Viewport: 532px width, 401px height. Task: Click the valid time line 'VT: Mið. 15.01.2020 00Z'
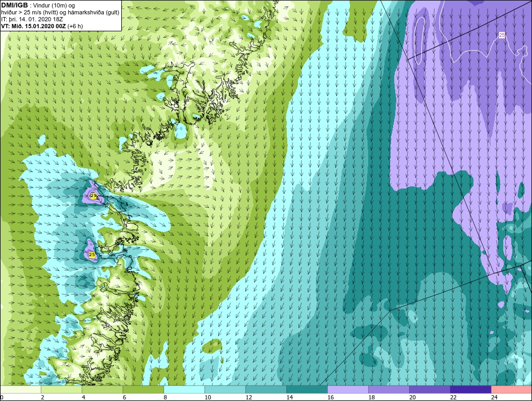[35, 26]
